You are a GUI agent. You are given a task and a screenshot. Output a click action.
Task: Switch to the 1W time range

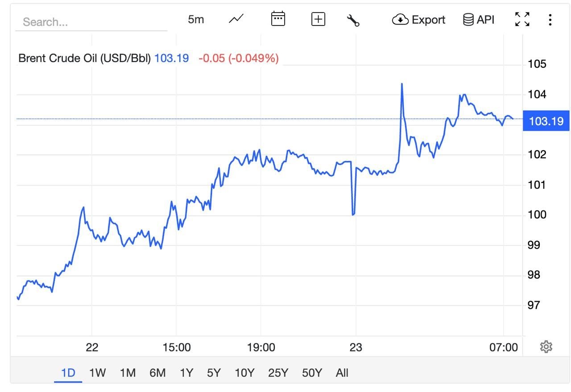pyautogui.click(x=97, y=373)
